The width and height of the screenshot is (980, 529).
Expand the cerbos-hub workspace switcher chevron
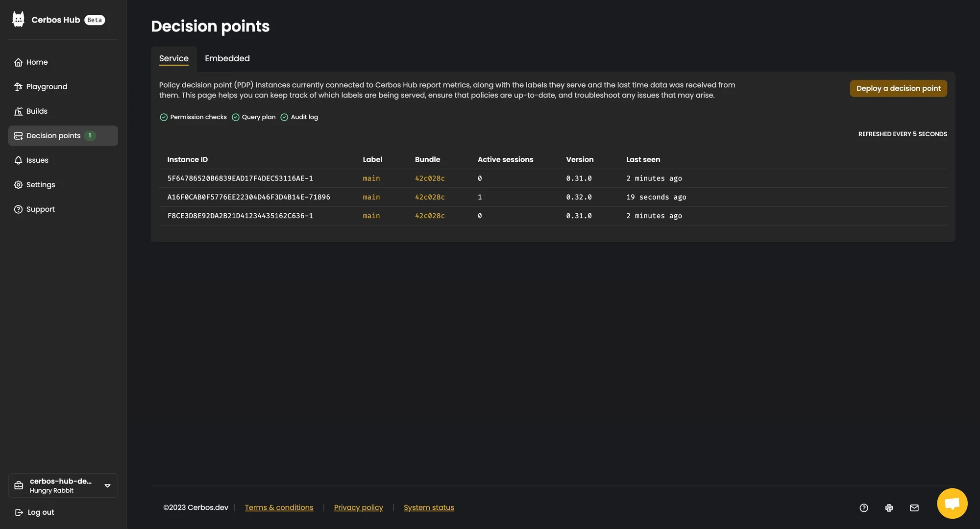[107, 485]
